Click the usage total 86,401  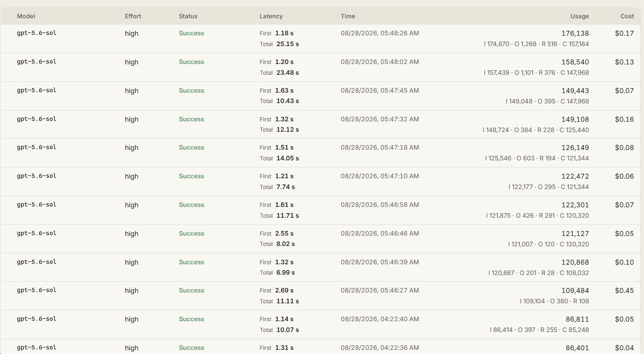point(577,348)
